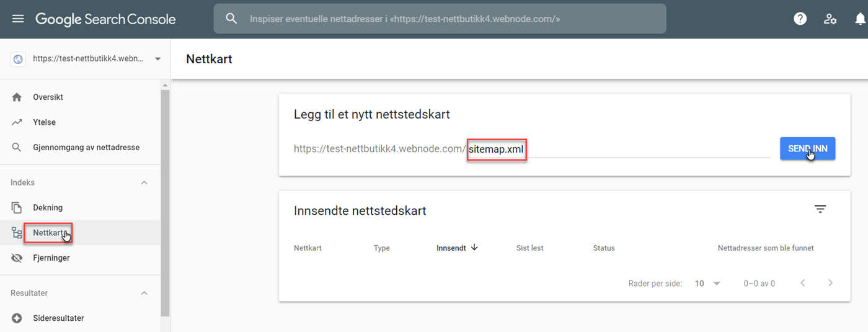Image resolution: width=868 pixels, height=332 pixels.
Task: Click the SEND INN button
Action: (x=808, y=149)
